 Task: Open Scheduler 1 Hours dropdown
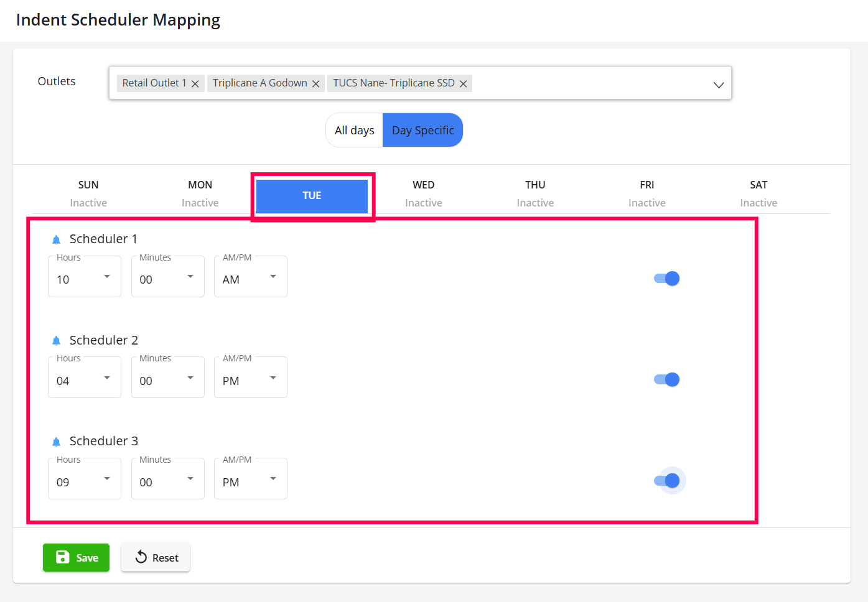pyautogui.click(x=85, y=277)
